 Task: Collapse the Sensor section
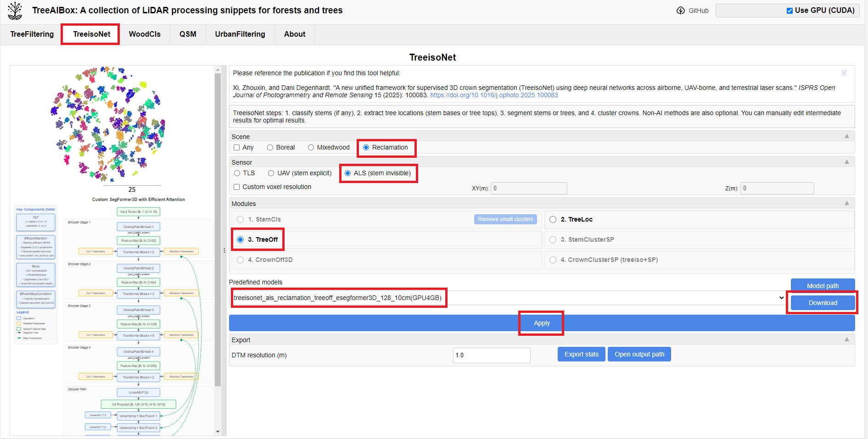tap(847, 162)
